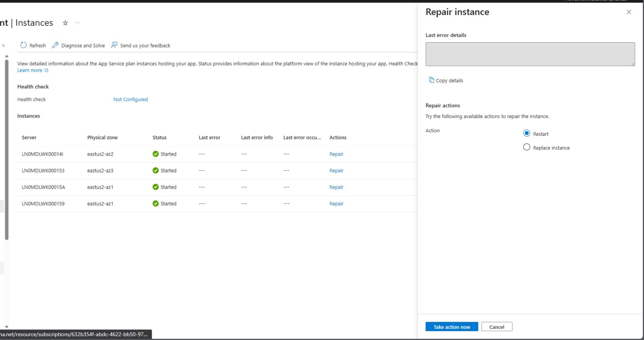644x340 pixels.
Task: Sort by the Physical zone column header
Action: click(102, 137)
